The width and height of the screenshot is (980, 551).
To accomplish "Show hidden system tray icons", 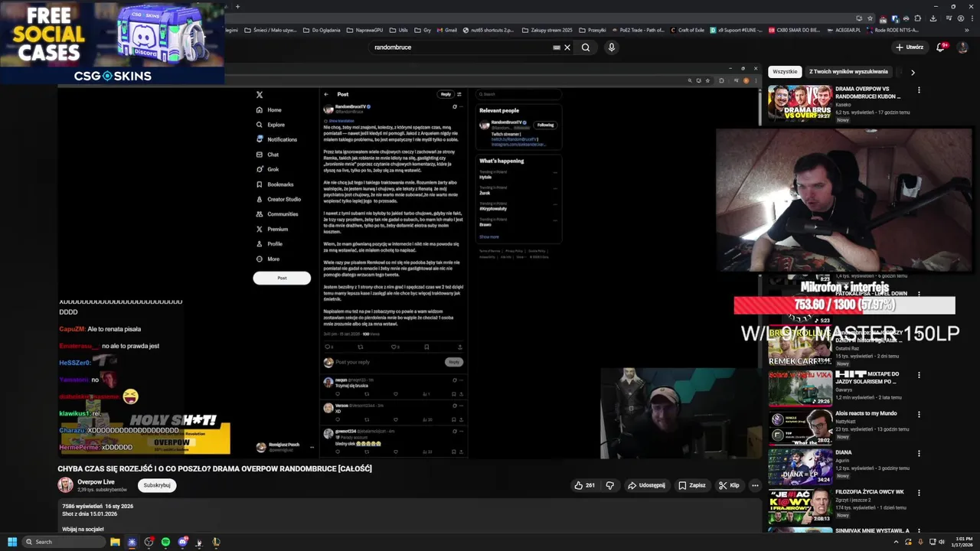I will click(895, 542).
